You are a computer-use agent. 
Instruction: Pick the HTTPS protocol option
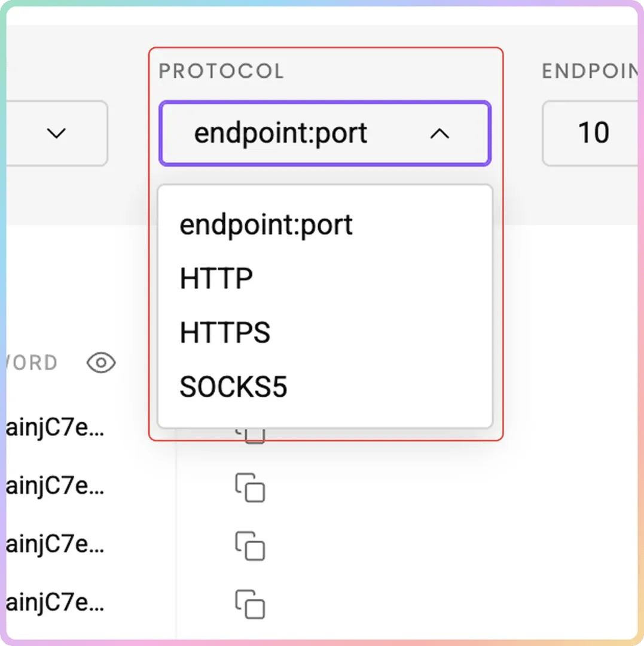225,333
